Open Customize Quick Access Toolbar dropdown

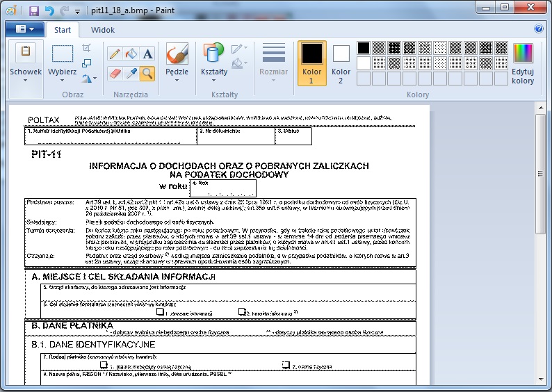pyautogui.click(x=77, y=11)
